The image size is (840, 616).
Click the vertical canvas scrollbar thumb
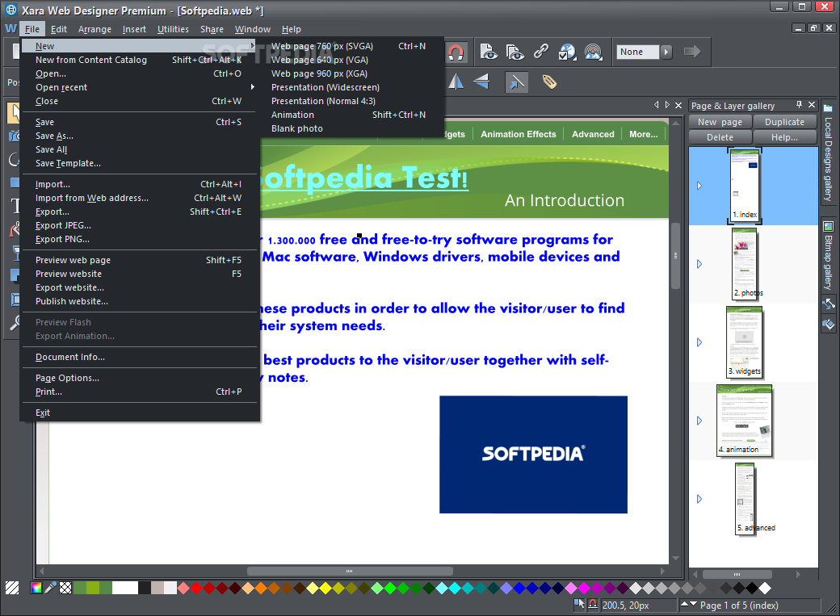(675, 256)
